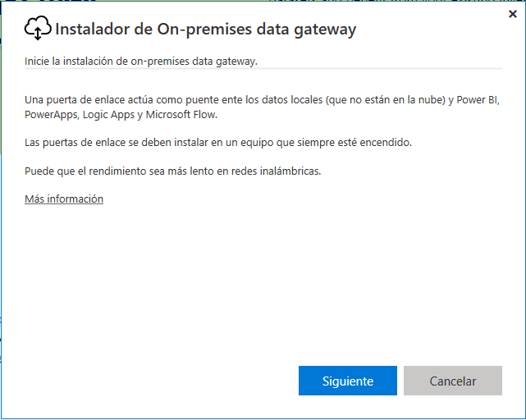Click the paragraph beginning 'Una puerta de enlace actúa'

pyautogui.click(x=262, y=107)
